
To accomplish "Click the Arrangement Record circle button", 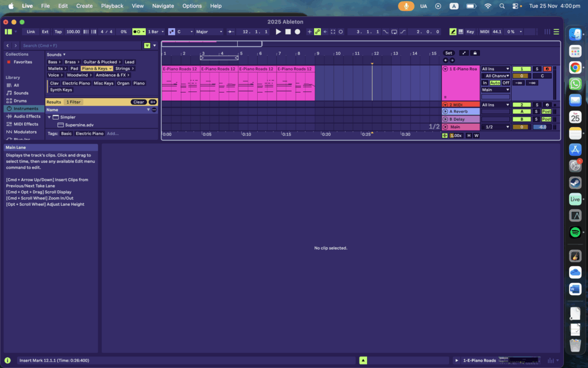I will [297, 32].
